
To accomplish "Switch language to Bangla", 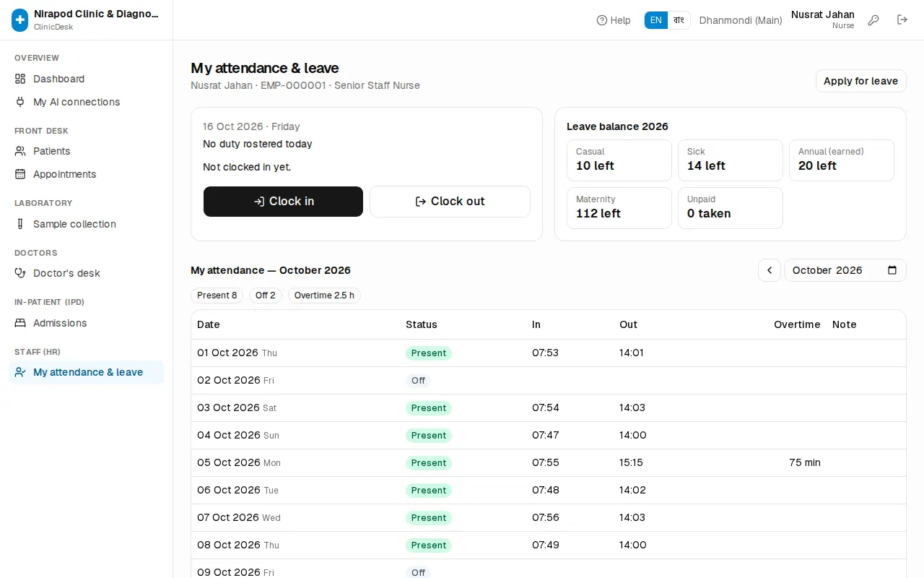I will click(x=679, y=20).
